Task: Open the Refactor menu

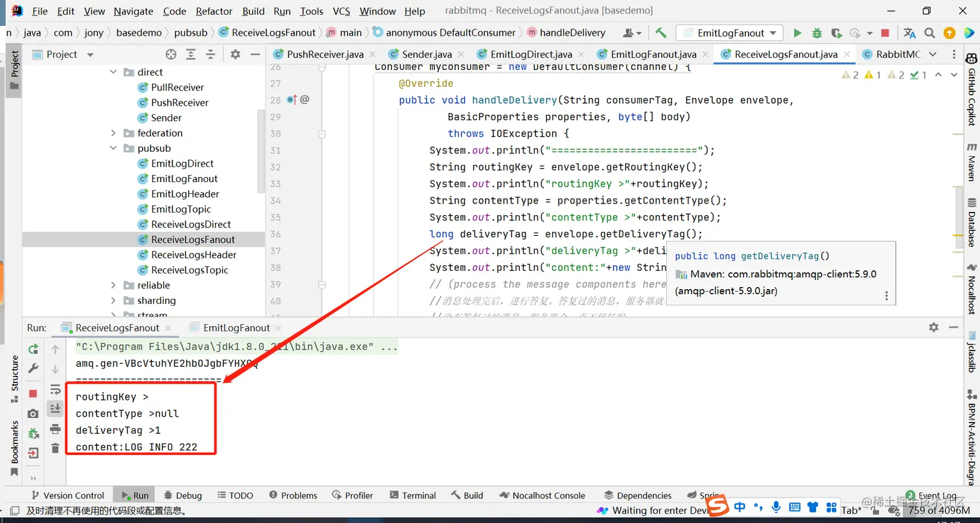Action: [214, 11]
